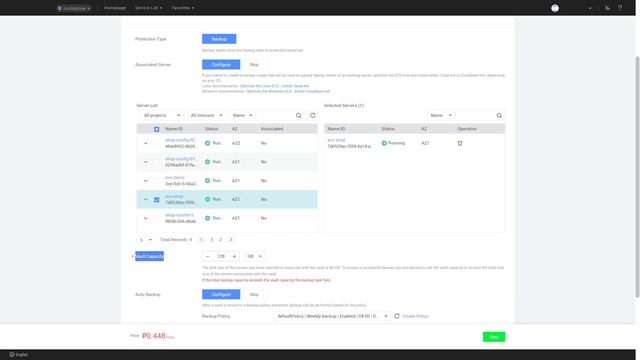Click the Total Records text
This screenshot has height=360, width=640.
[176, 240]
